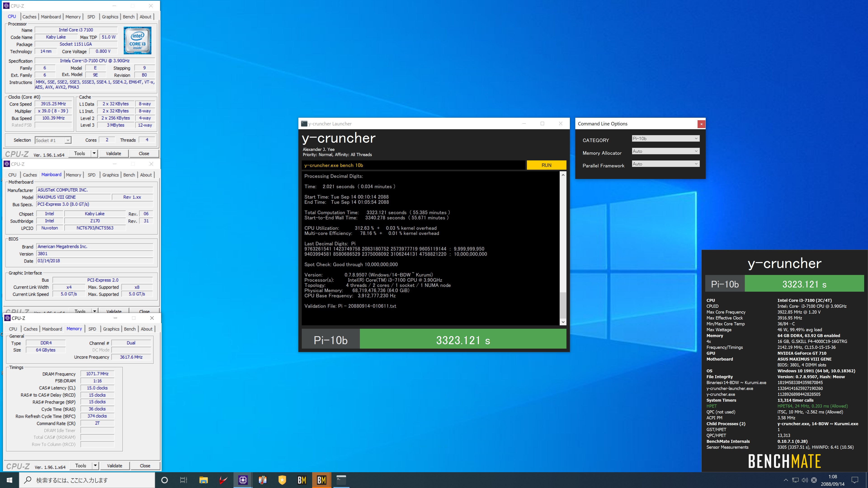Click the red swoosh taskbar icon
The width and height of the screenshot is (868, 488).
pos(223,480)
